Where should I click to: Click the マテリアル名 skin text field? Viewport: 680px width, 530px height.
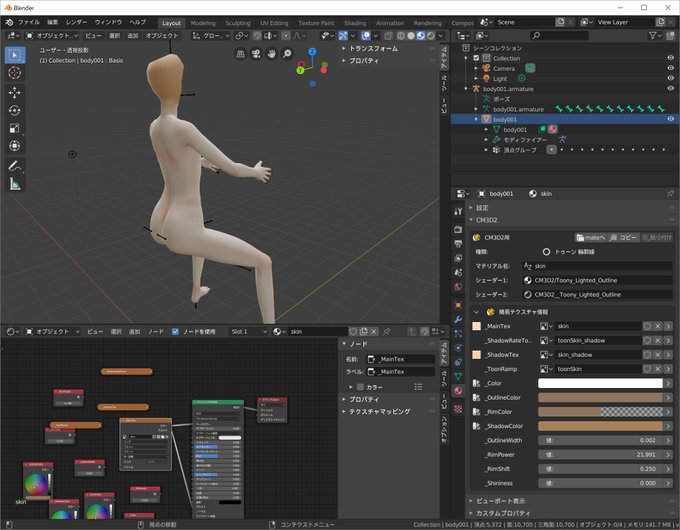(x=596, y=266)
